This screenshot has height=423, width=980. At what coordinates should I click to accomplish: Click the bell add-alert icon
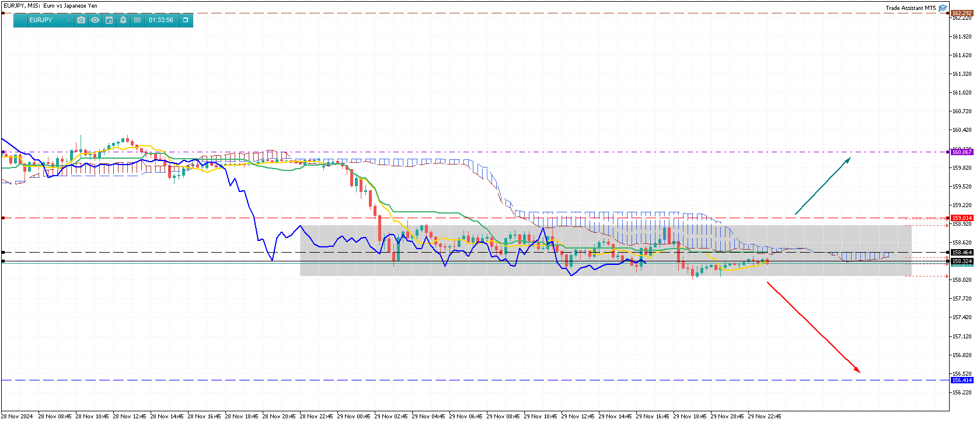123,20
